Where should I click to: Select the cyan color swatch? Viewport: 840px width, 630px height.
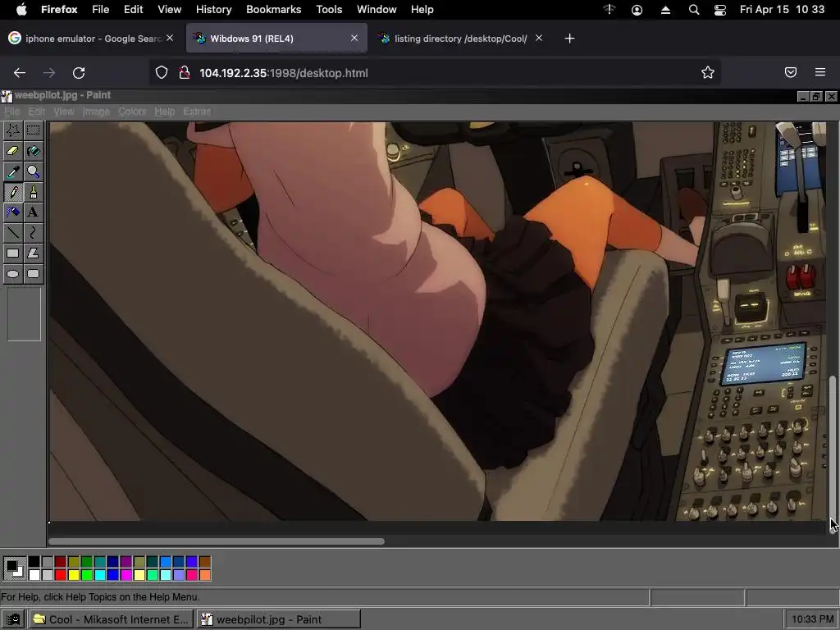tap(99, 575)
